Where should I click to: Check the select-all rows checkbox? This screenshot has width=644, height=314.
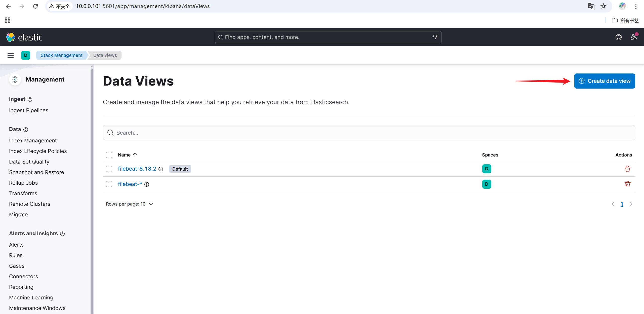(109, 155)
